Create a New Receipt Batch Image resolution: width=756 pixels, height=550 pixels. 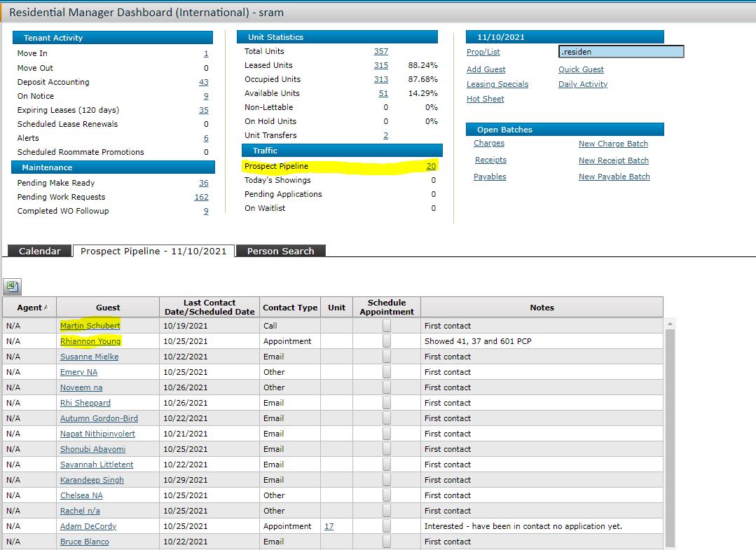point(614,160)
